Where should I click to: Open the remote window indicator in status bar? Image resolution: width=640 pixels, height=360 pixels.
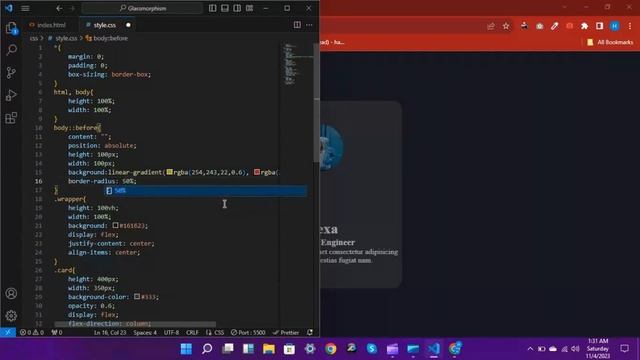(x=8, y=332)
